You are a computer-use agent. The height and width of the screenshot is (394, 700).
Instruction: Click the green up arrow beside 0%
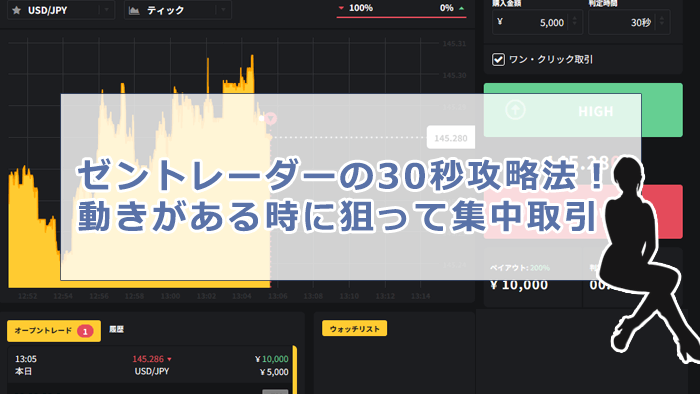click(x=462, y=8)
